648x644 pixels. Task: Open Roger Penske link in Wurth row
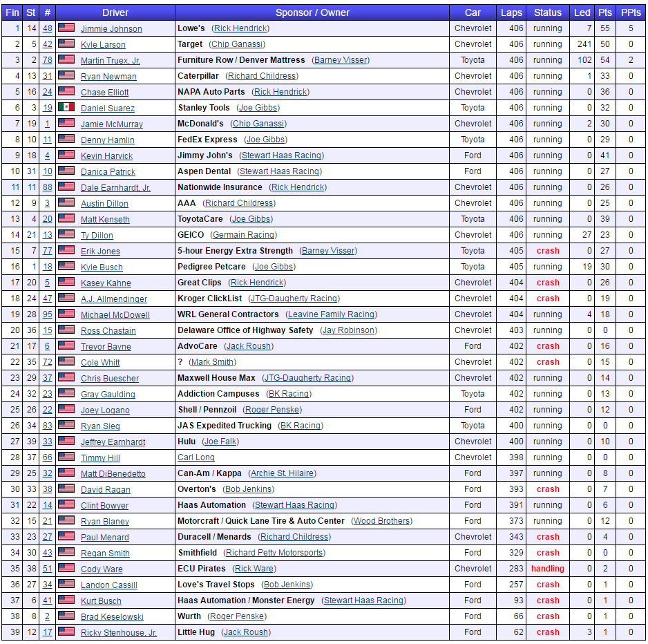[x=237, y=616]
